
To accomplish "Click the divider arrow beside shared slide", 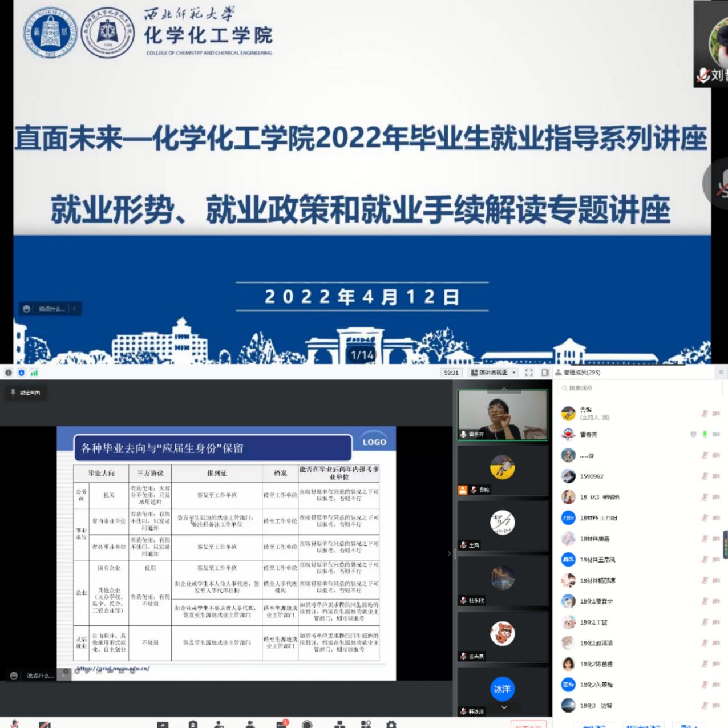I will coord(449,553).
